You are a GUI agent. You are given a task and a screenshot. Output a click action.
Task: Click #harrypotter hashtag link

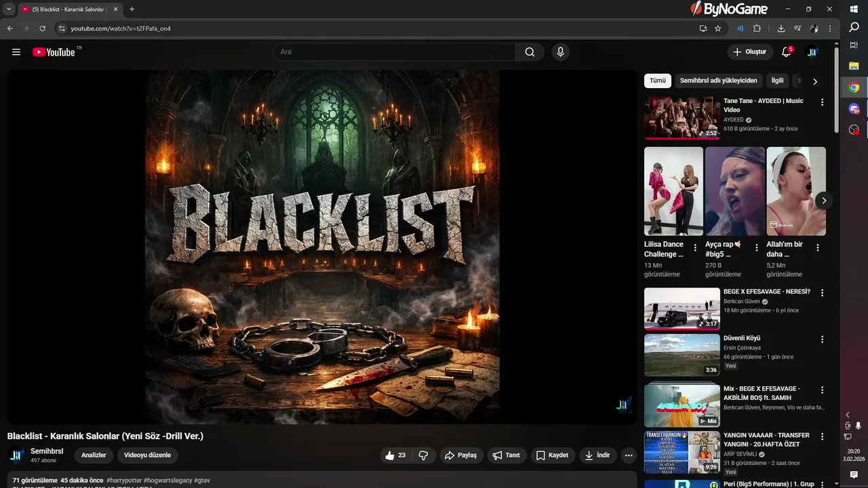[123, 481]
